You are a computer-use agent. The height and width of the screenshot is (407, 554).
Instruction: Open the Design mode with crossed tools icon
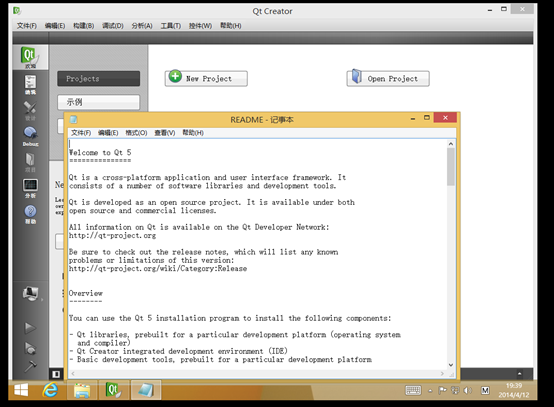[30, 111]
